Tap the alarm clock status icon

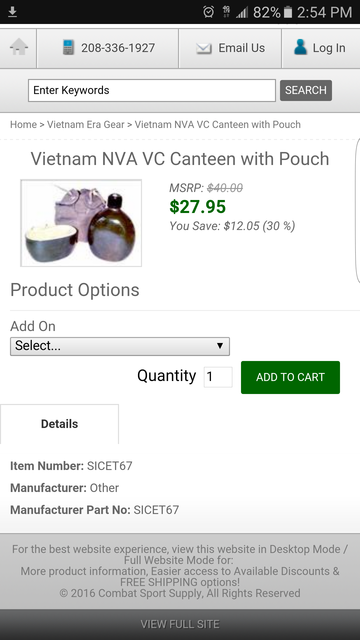click(x=208, y=12)
